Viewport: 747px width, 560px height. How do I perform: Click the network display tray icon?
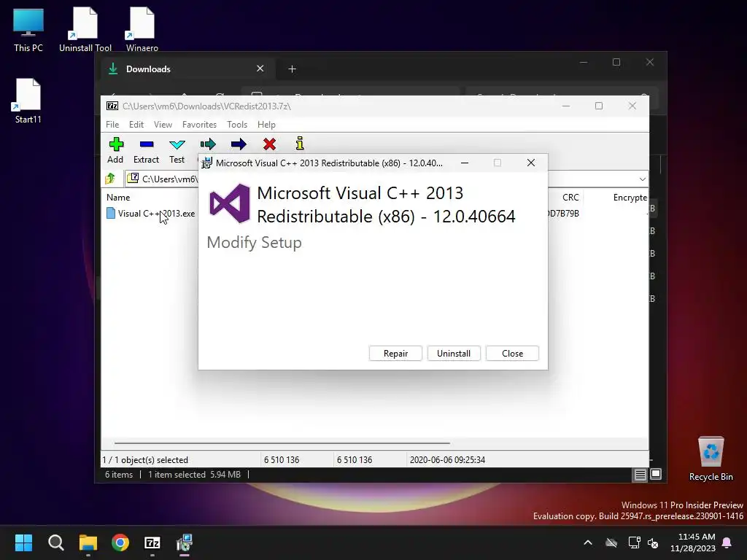(634, 542)
